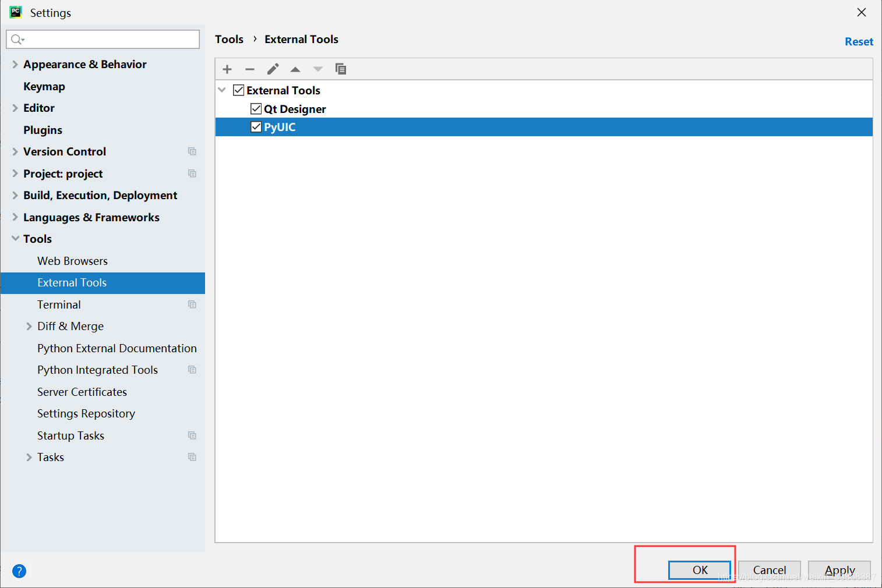Move tool up with up arrow icon
The height and width of the screenshot is (588, 882).
(295, 69)
